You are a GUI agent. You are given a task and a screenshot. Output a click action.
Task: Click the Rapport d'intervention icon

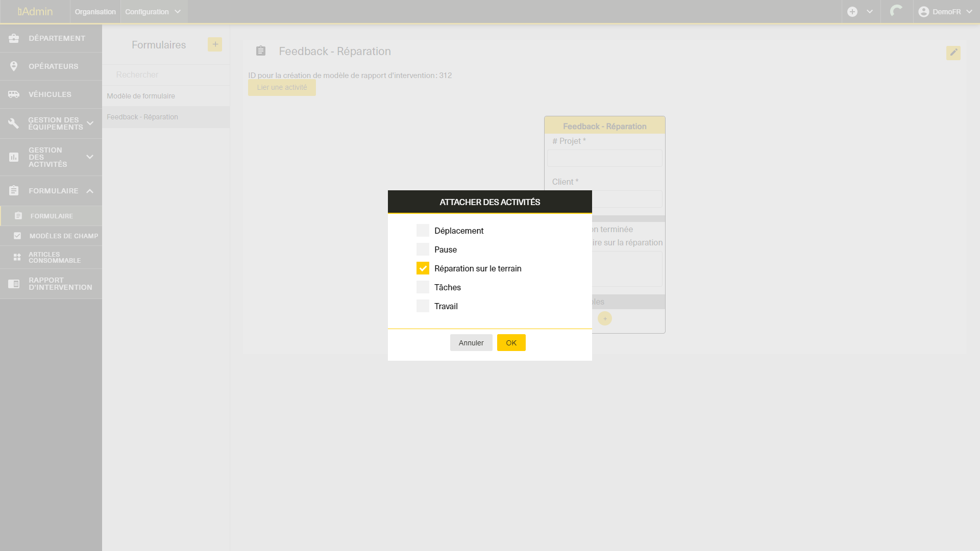pyautogui.click(x=14, y=284)
